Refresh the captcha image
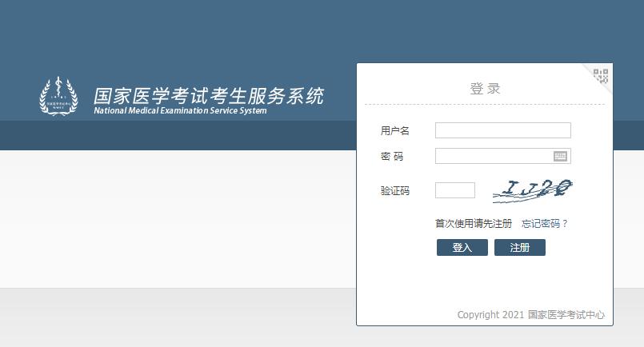This screenshot has height=347, width=644. (533, 189)
